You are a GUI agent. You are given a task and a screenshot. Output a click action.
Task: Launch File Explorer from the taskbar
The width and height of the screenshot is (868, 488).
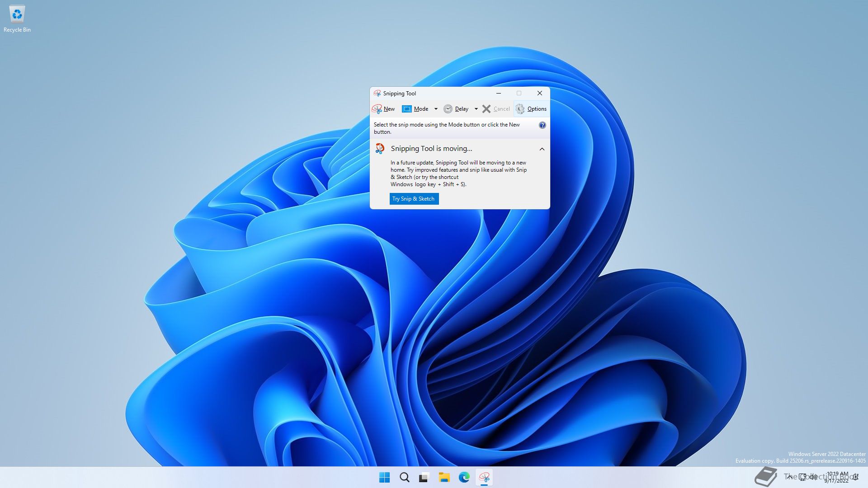[444, 477]
